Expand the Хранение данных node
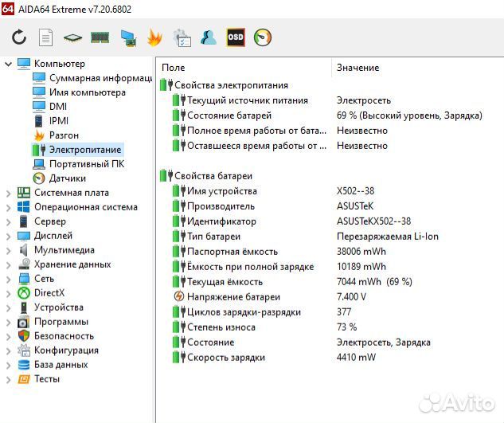This screenshot has width=504, height=423. (x=9, y=264)
